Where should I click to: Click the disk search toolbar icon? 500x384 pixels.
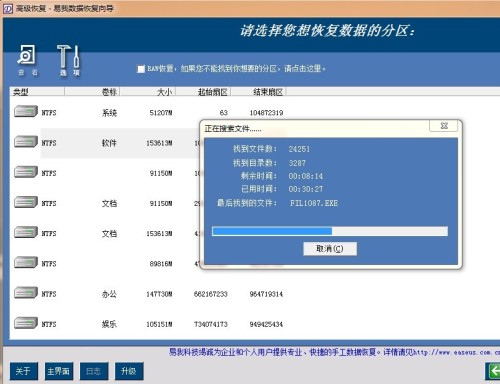tap(27, 55)
